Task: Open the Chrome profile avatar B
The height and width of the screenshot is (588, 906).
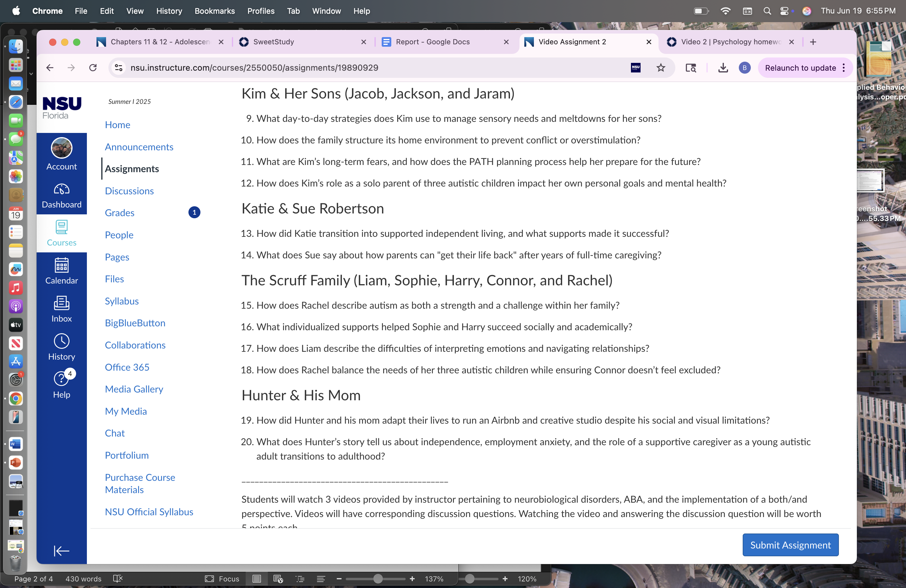Action: 745,68
